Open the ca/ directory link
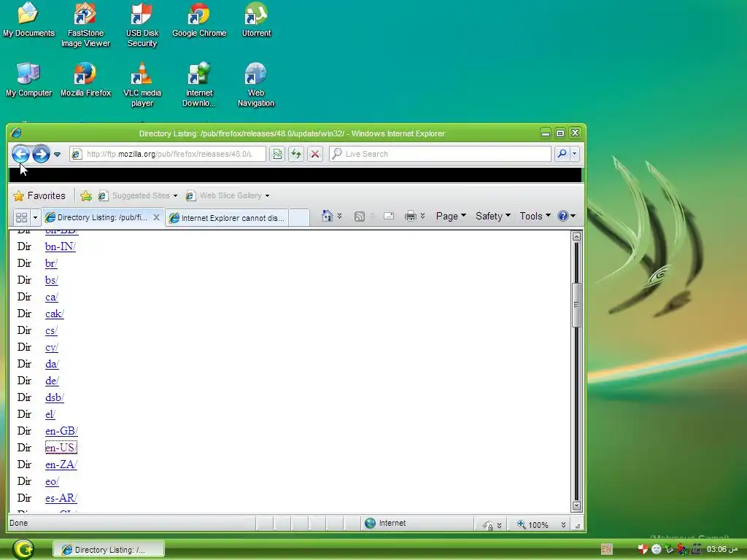This screenshot has height=560, width=747. pos(52,297)
